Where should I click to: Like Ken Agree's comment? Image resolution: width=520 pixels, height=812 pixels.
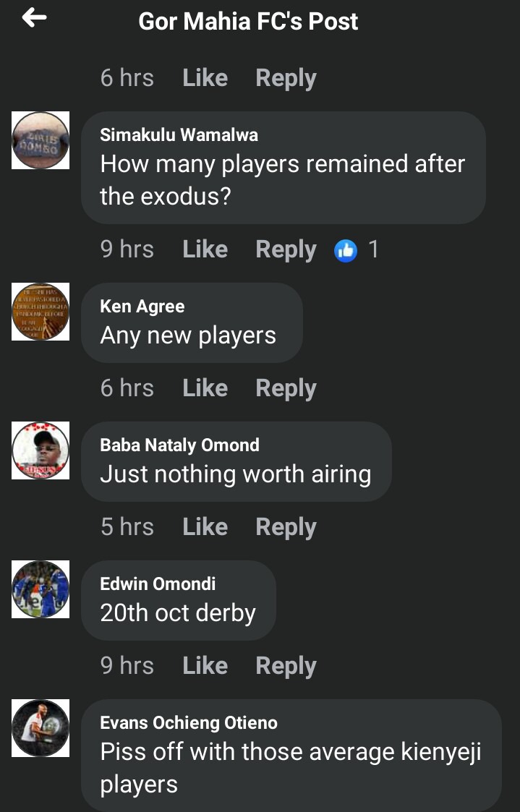pyautogui.click(x=205, y=388)
